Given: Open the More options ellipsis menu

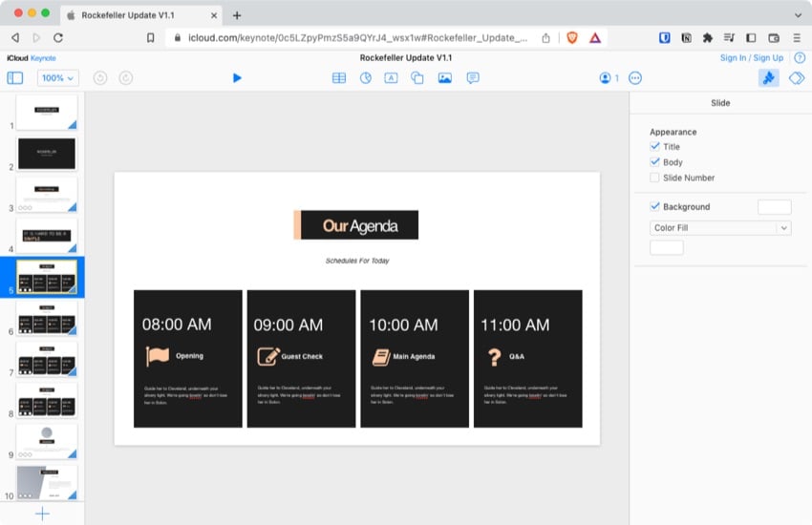Looking at the screenshot, I should (635, 78).
